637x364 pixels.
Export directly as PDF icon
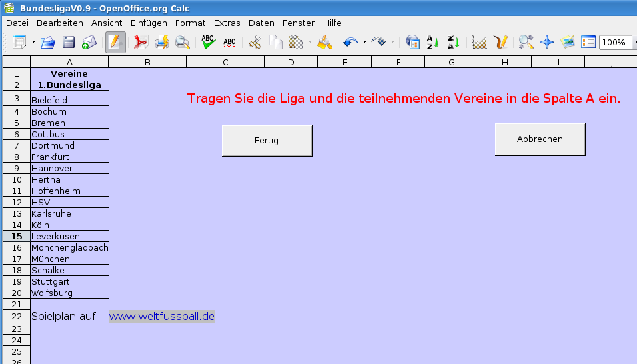click(141, 43)
